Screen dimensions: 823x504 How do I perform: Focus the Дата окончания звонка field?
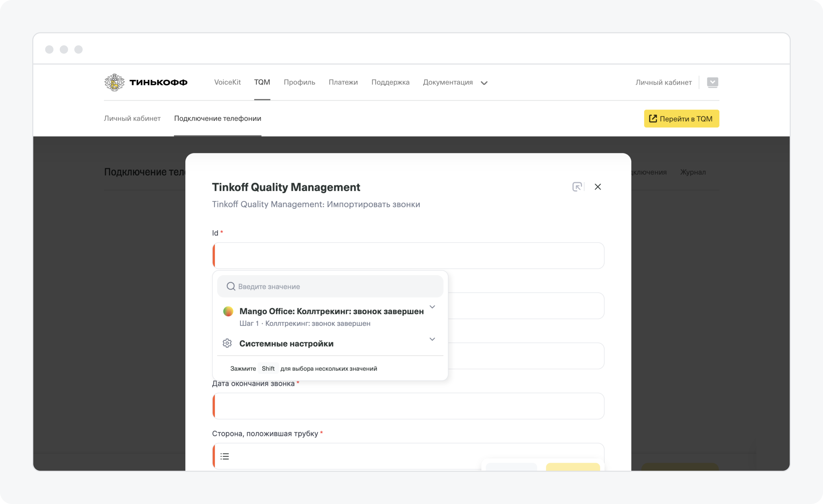point(408,406)
